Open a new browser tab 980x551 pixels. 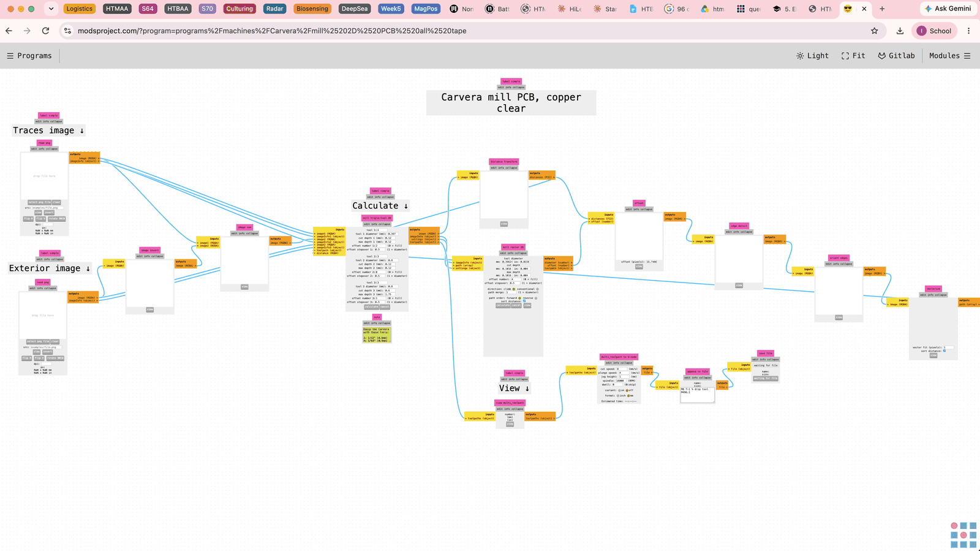pyautogui.click(x=882, y=9)
